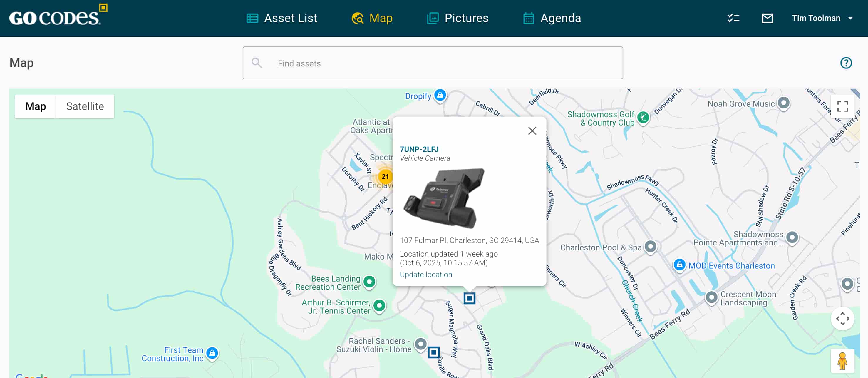This screenshot has height=378, width=868.
Task: Open the Pictures gallery icon
Action: point(433,18)
